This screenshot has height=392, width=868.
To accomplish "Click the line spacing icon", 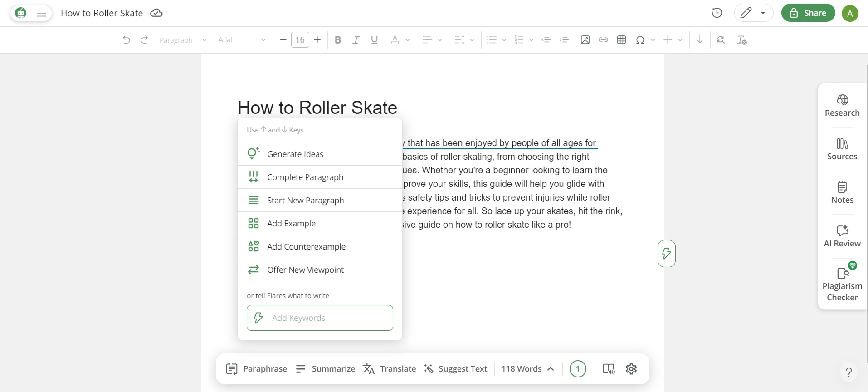I will (x=459, y=40).
